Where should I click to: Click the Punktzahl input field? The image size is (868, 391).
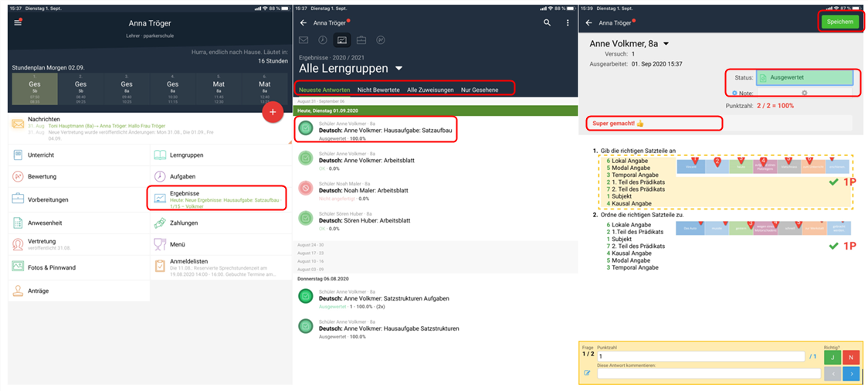point(699,357)
